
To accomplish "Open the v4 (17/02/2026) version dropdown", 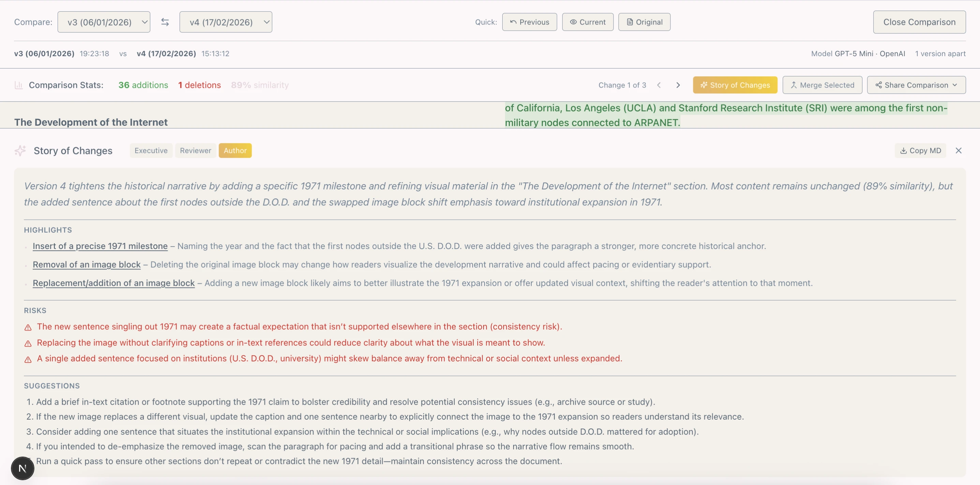I will tap(226, 22).
